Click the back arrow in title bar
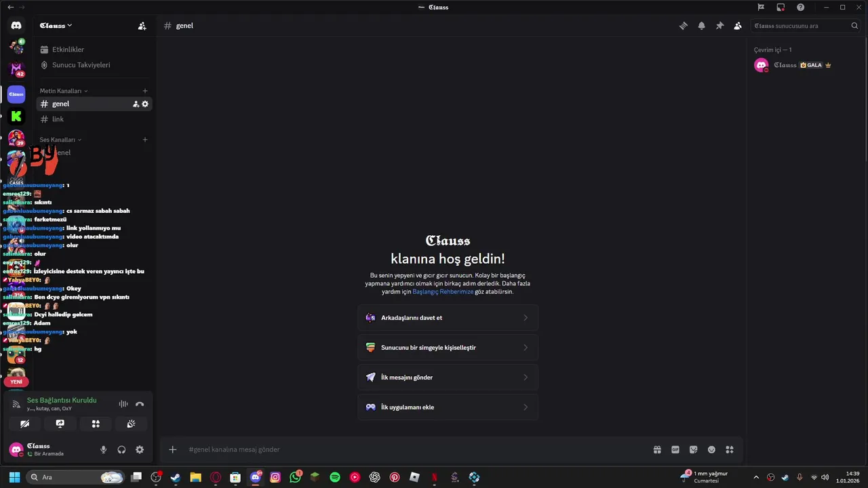Image resolution: width=868 pixels, height=488 pixels. click(10, 7)
